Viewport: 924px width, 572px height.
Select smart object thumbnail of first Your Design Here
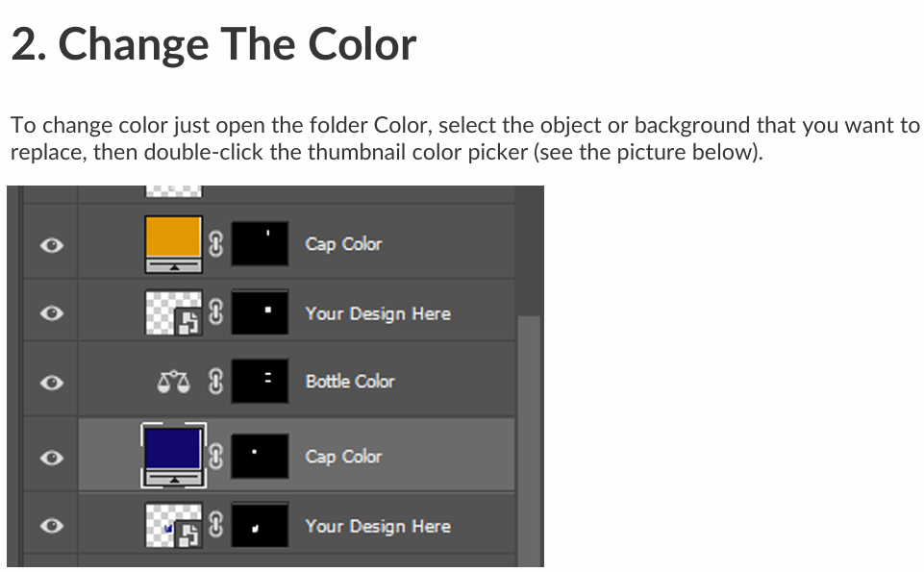click(173, 312)
